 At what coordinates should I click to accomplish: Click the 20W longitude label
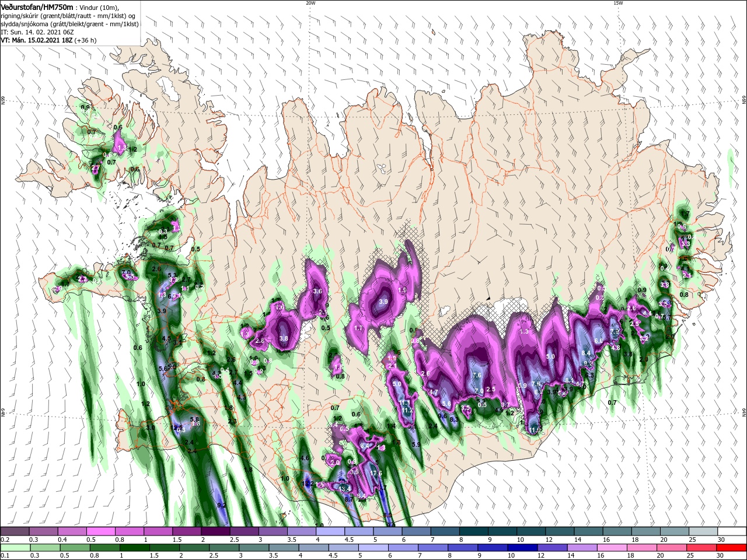click(310, 3)
